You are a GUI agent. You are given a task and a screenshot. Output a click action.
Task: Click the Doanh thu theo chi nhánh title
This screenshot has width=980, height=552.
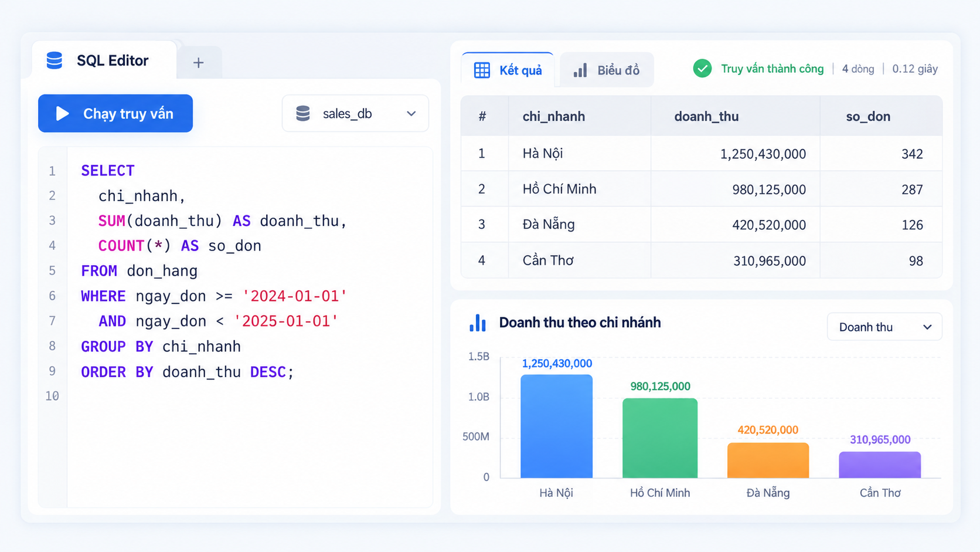coord(580,323)
